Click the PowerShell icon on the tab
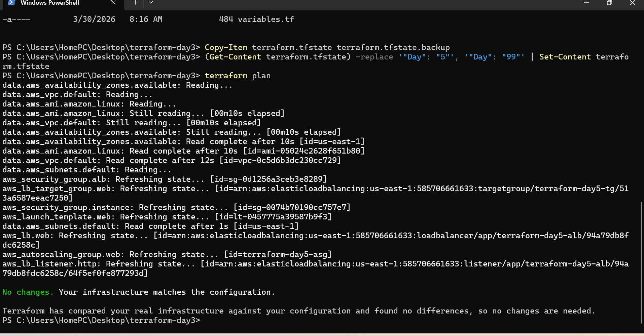644x336 pixels. click(x=11, y=3)
